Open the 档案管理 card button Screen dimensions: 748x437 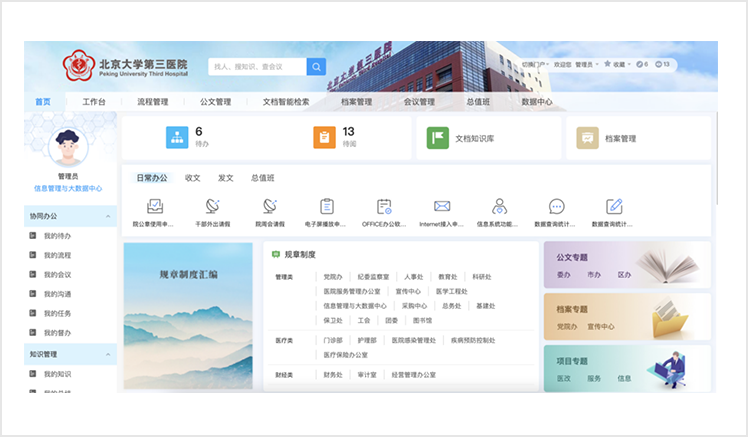click(x=638, y=138)
